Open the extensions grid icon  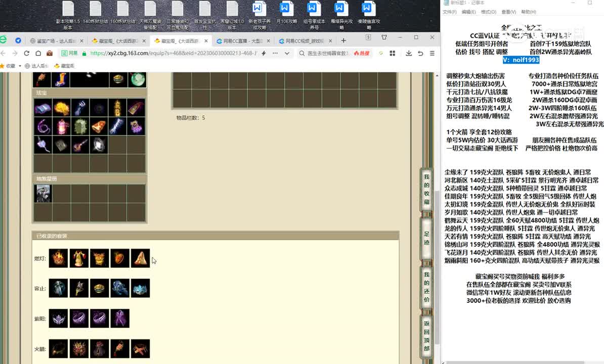pyautogui.click(x=393, y=53)
